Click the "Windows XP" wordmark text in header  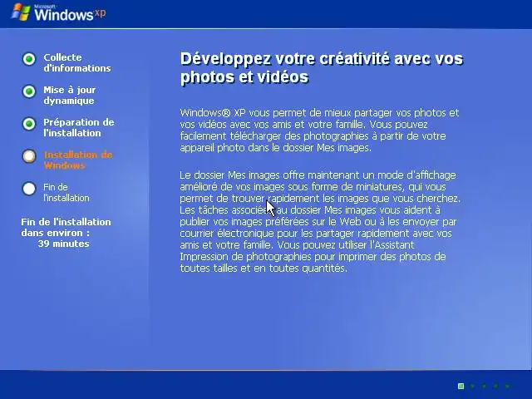click(70, 14)
